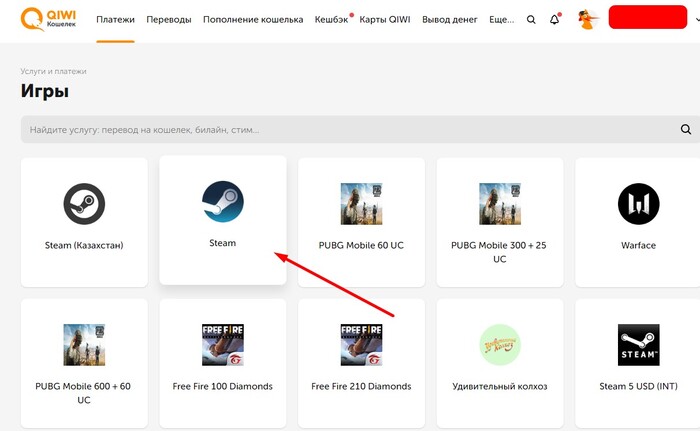
Task: Open the notifications bell icon
Action: [554, 20]
